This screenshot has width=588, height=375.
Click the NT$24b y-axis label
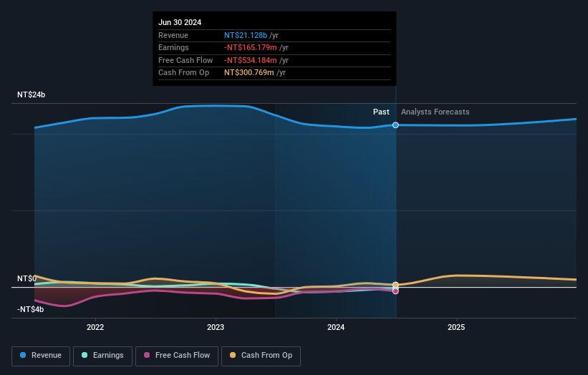[31, 94]
